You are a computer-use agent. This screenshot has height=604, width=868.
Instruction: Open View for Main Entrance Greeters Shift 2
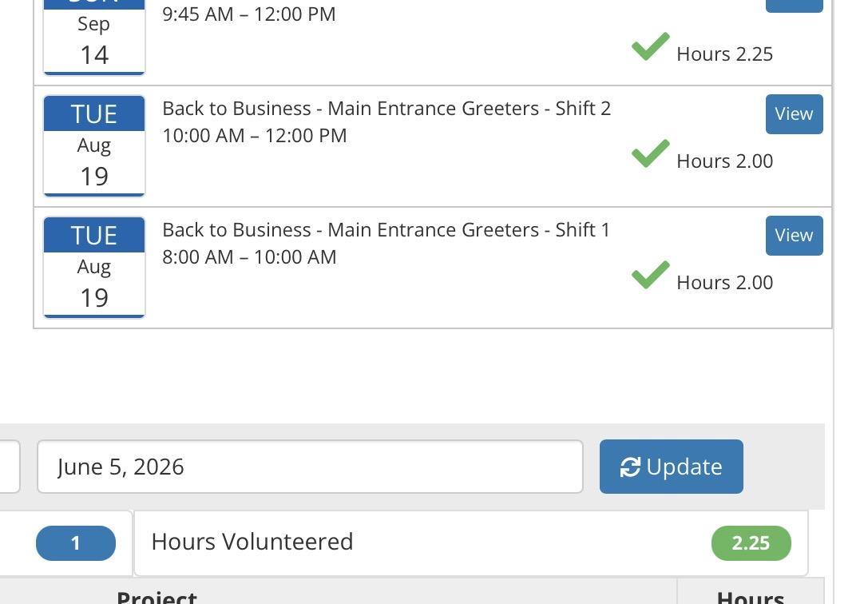click(794, 114)
